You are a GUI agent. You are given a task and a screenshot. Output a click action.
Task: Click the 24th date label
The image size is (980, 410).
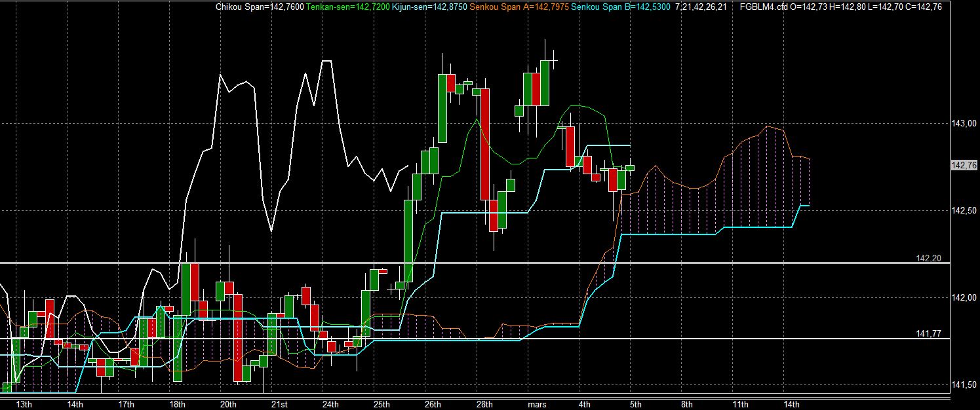click(330, 403)
